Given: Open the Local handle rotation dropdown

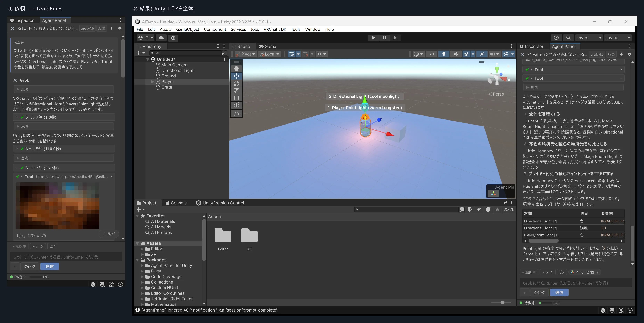Looking at the screenshot, I should click(270, 54).
